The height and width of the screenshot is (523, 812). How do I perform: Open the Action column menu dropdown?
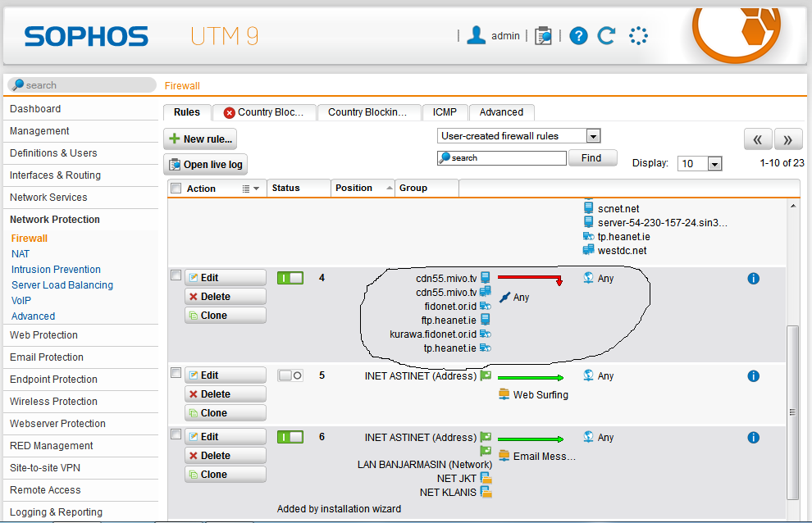(x=251, y=189)
